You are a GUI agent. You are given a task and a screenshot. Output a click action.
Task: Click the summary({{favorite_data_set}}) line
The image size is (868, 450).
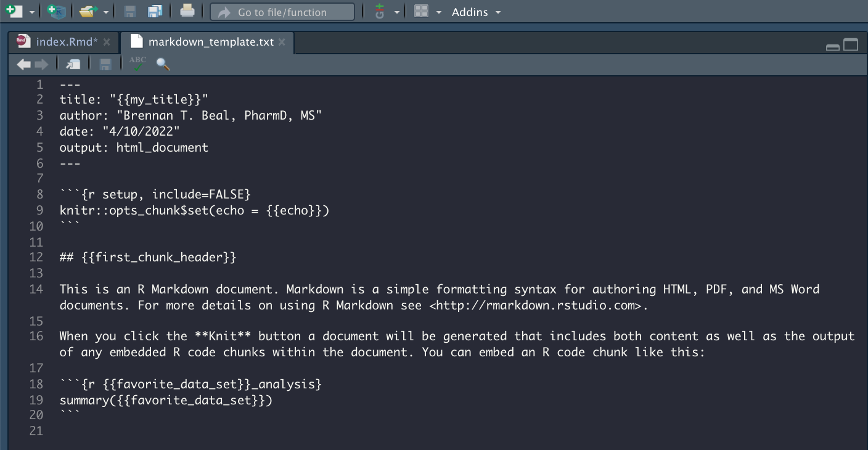(x=166, y=400)
